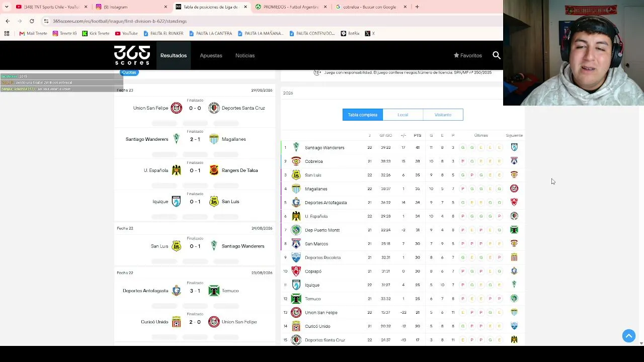Click the browser reload button

pos(32,21)
